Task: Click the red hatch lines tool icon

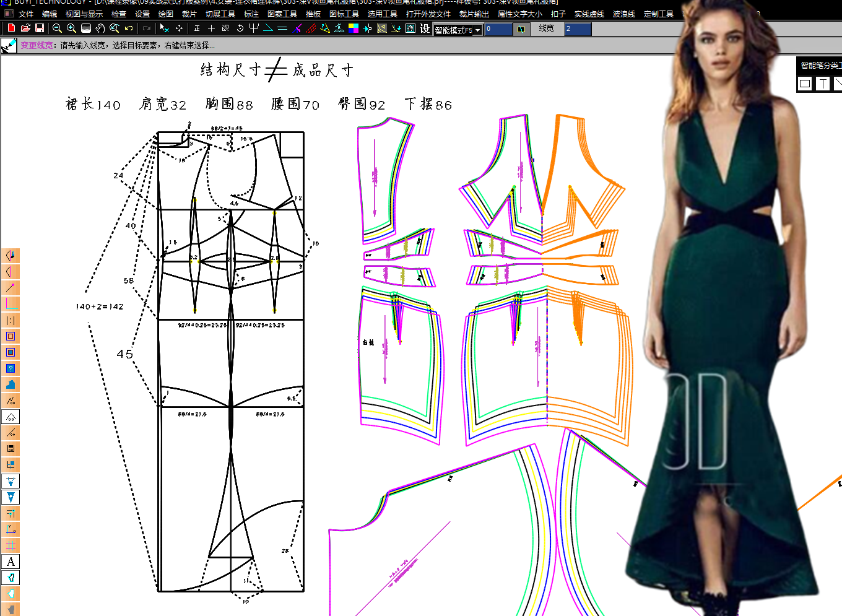Action: coord(311,28)
